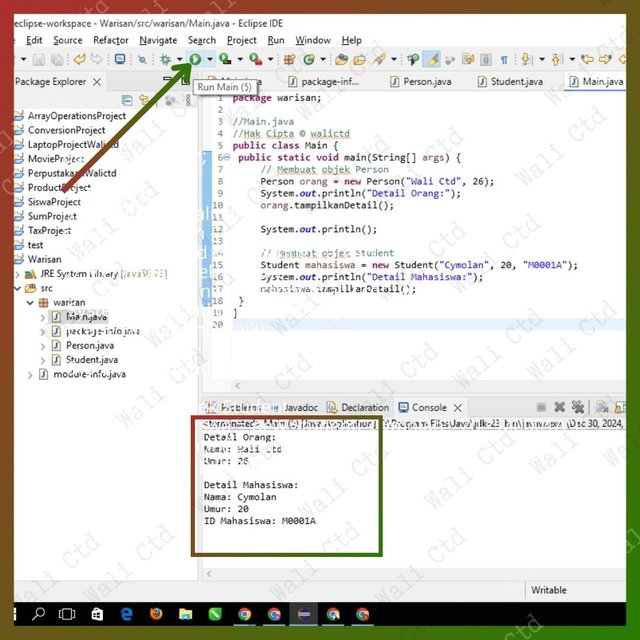The height and width of the screenshot is (640, 640).
Task: Switch to the Student.java editor tab
Action: pyautogui.click(x=511, y=82)
